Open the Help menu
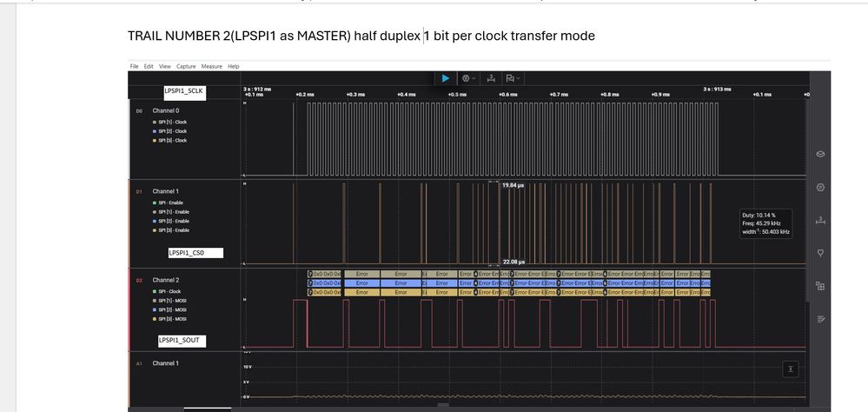The height and width of the screenshot is (412, 868). (234, 66)
